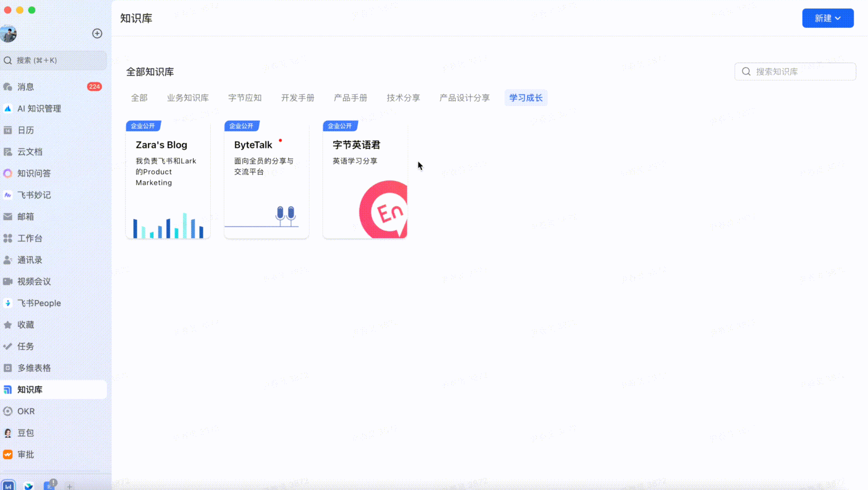
Task: Open 通讯录 contacts
Action: [x=53, y=260]
